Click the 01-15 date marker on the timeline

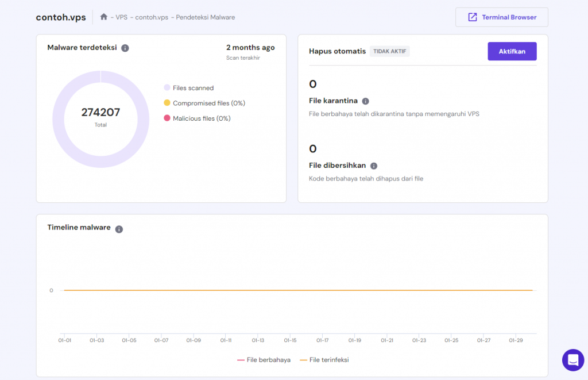click(x=290, y=340)
